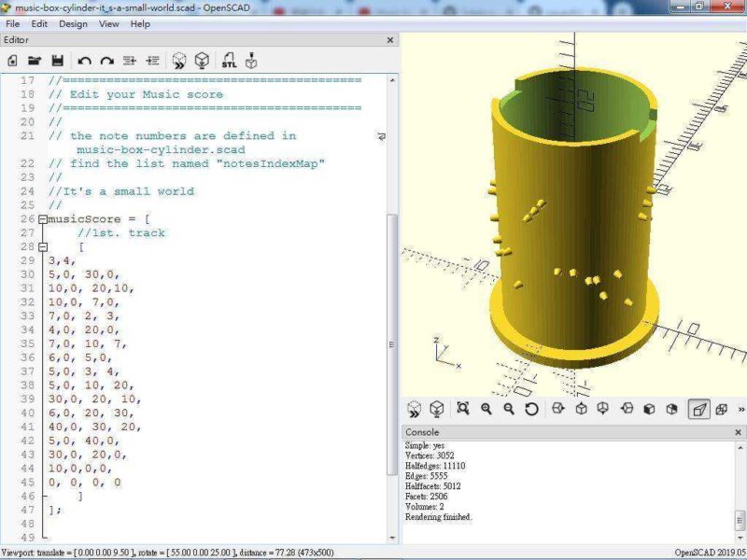Click the editor scrollbar up arrow
This screenshot has height=560, width=747.
(392, 80)
